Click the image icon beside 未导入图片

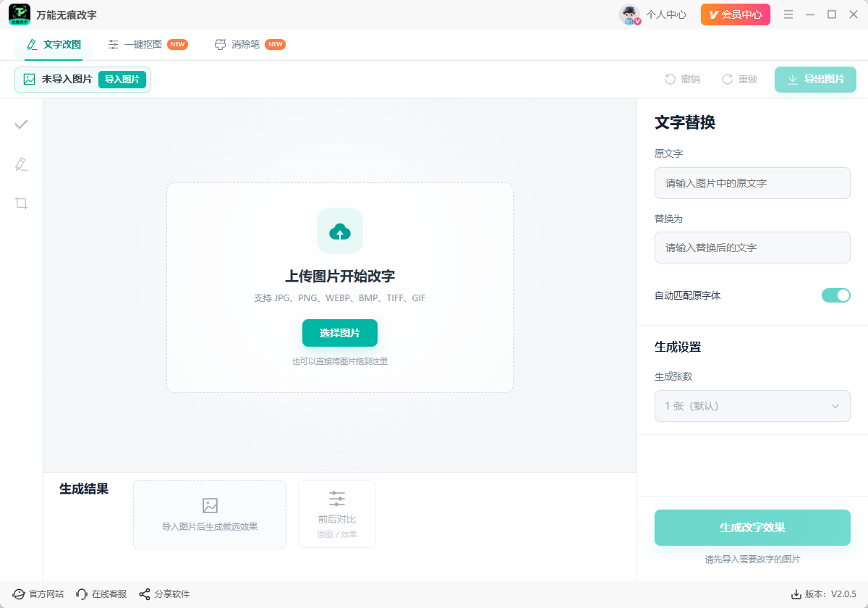pyautogui.click(x=30, y=80)
